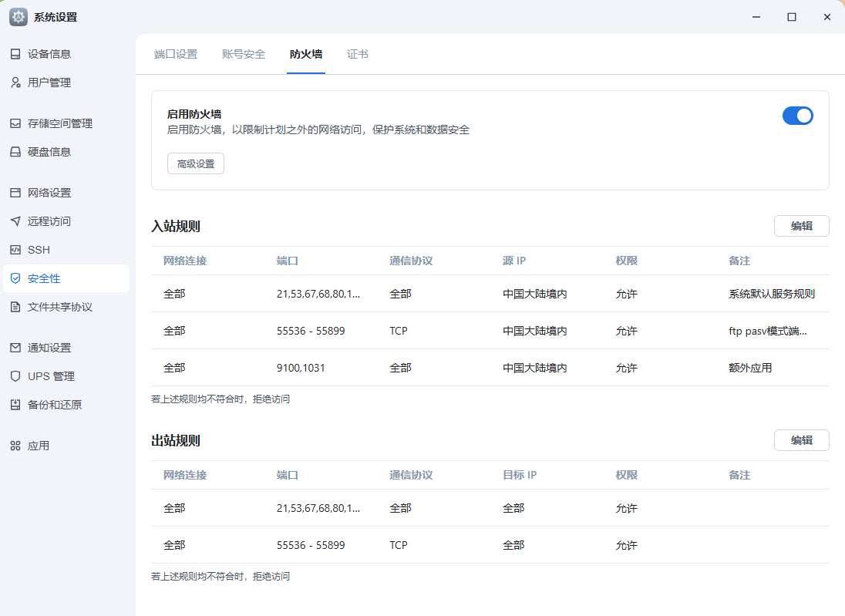The height and width of the screenshot is (616, 845).
Task: Click the 设备信息 sidebar icon
Action: (x=15, y=54)
